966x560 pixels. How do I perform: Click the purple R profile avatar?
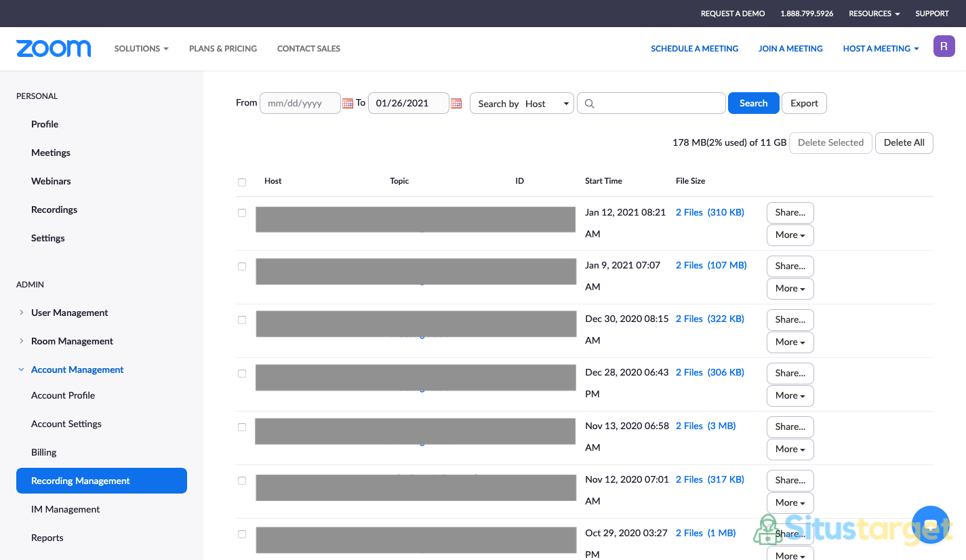coord(944,46)
